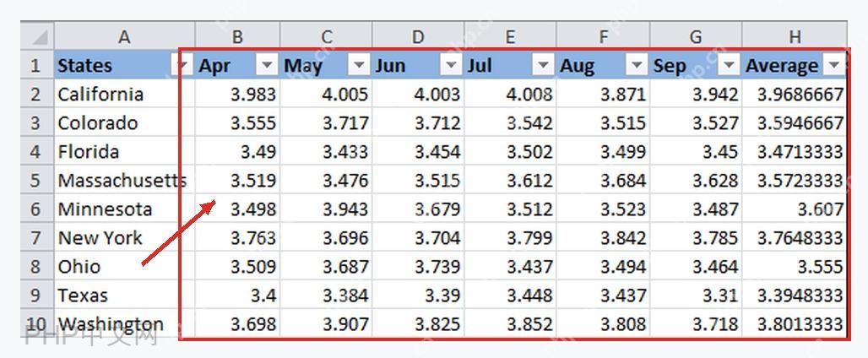Select column D header

click(x=418, y=36)
